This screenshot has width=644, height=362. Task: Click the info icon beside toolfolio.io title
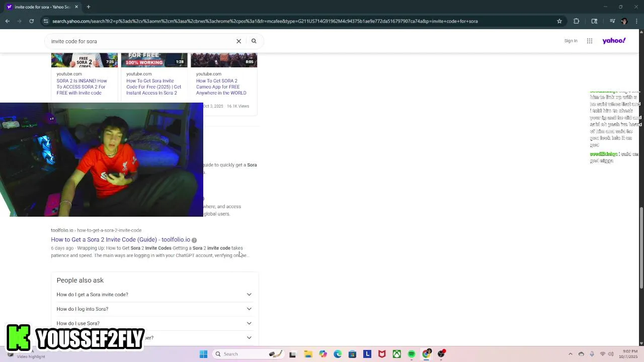click(x=194, y=240)
